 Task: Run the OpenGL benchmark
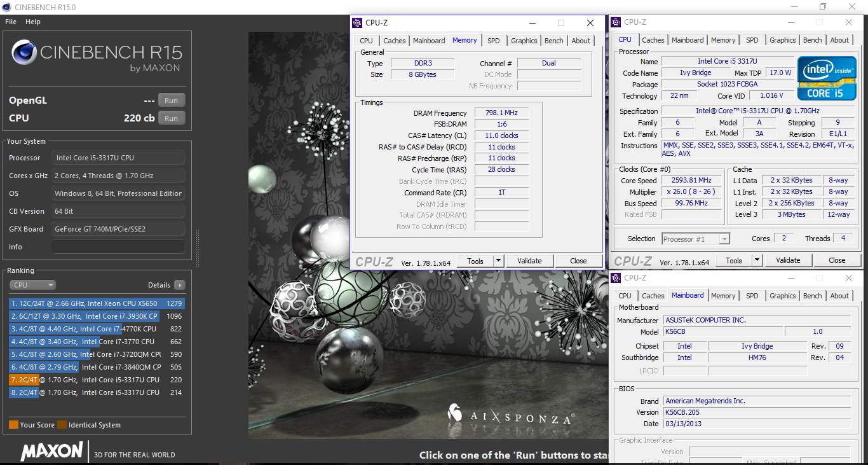[171, 101]
